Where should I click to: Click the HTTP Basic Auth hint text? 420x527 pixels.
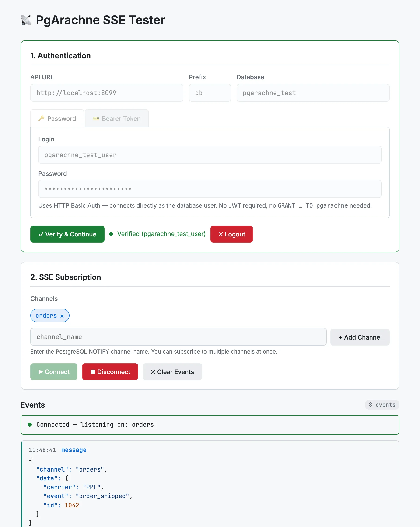pyautogui.click(x=205, y=206)
